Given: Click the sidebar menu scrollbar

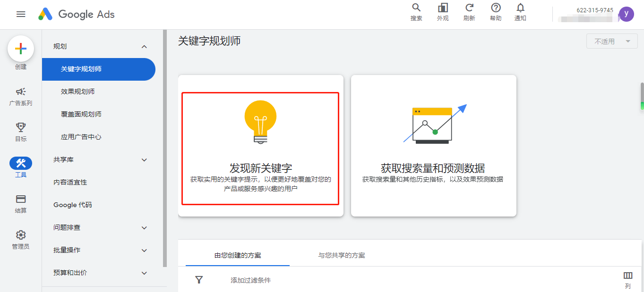Looking at the screenshot, I should click(165, 149).
